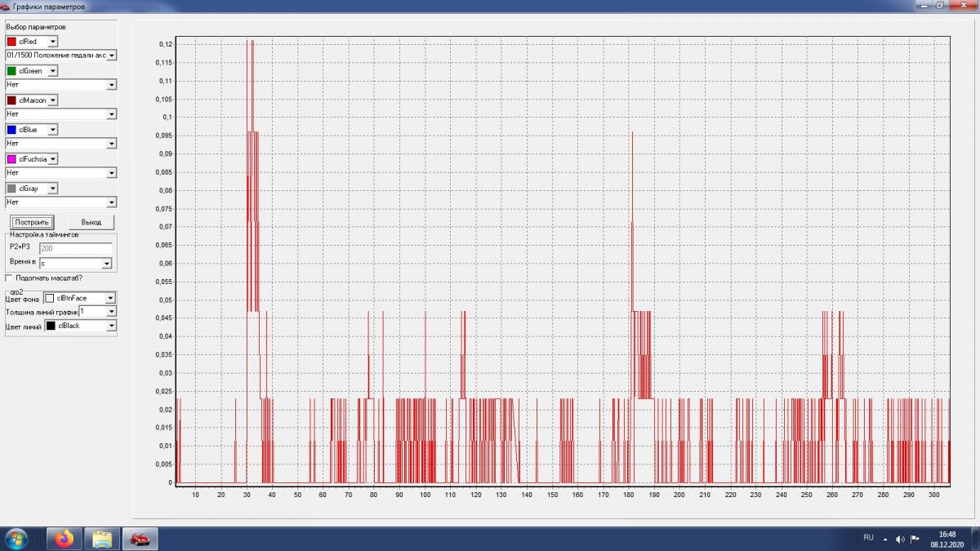Open the file explorer taskbar icon
Viewport: 980px width, 551px height.
click(102, 539)
